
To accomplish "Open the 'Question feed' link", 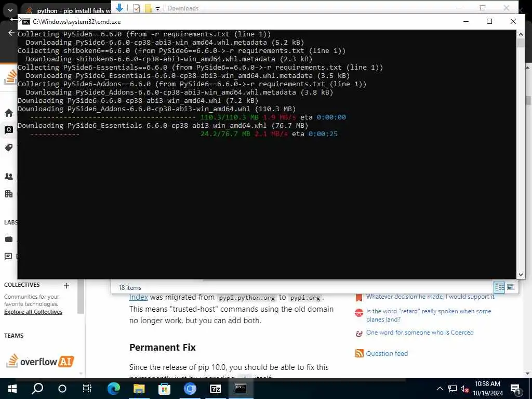I will pos(387,353).
